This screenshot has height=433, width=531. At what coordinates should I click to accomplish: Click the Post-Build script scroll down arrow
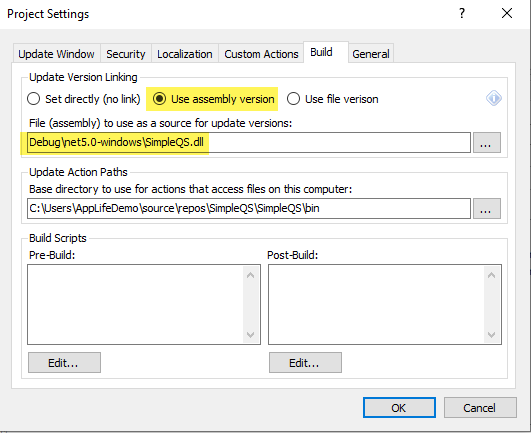click(x=491, y=334)
